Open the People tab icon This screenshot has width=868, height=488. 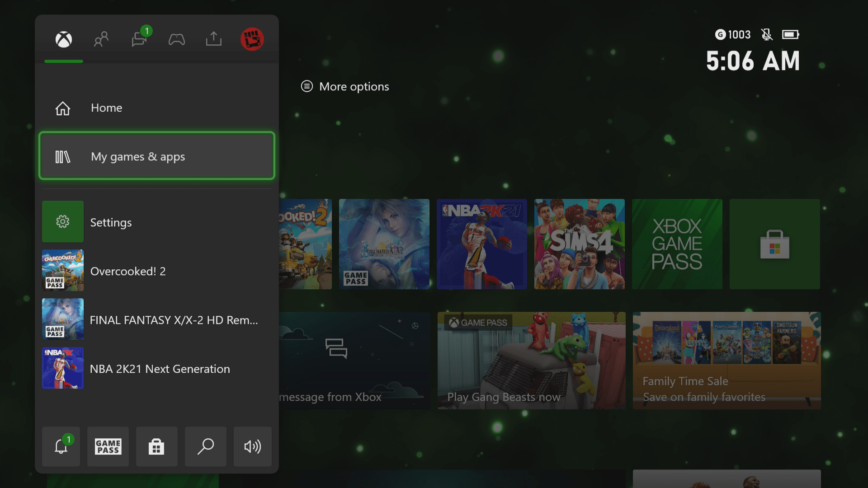[x=101, y=39]
